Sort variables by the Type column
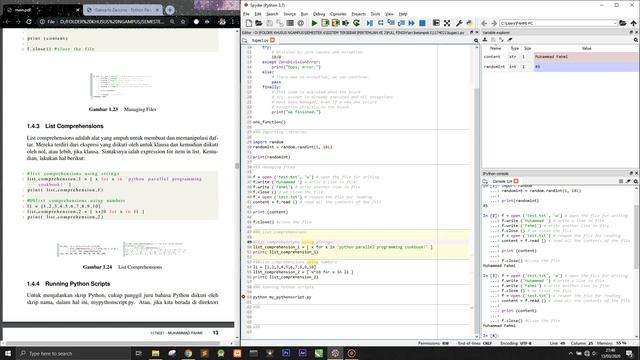This screenshot has height=360, width=640. 514,48
